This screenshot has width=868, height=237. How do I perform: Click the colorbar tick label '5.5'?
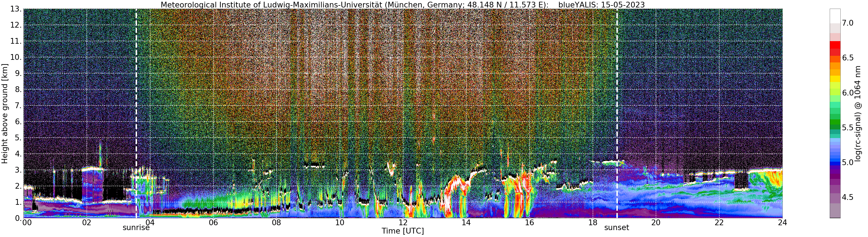click(848, 128)
